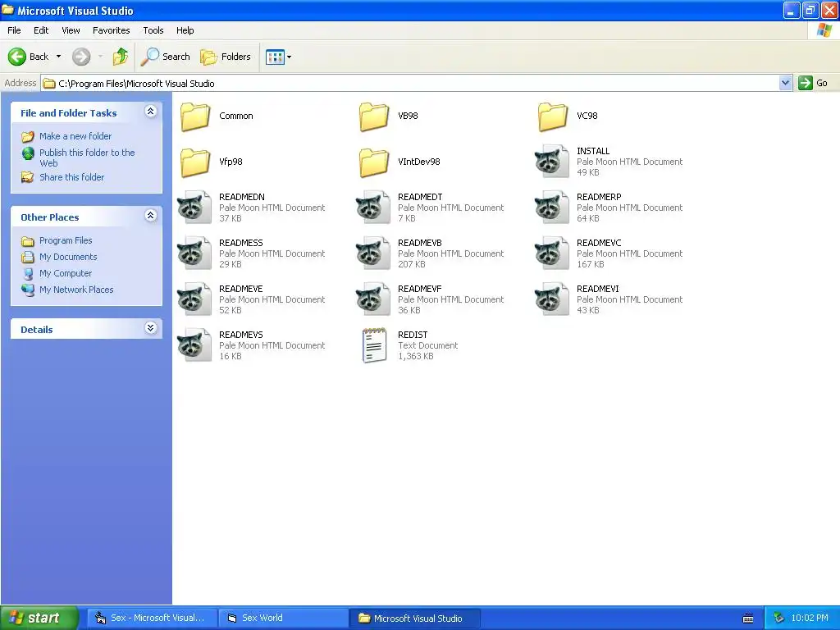Go to My Computer in Other Places
This screenshot has width=840, height=630.
[66, 273]
